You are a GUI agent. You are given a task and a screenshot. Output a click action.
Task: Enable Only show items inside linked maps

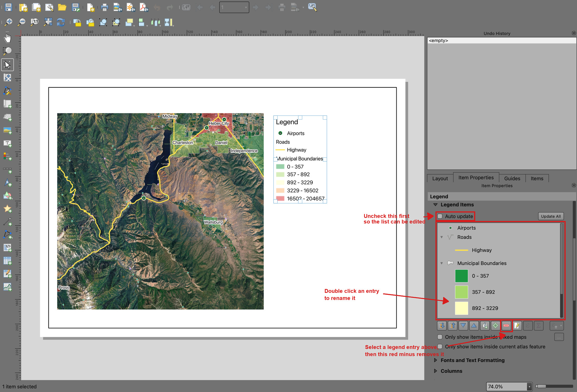click(x=440, y=337)
